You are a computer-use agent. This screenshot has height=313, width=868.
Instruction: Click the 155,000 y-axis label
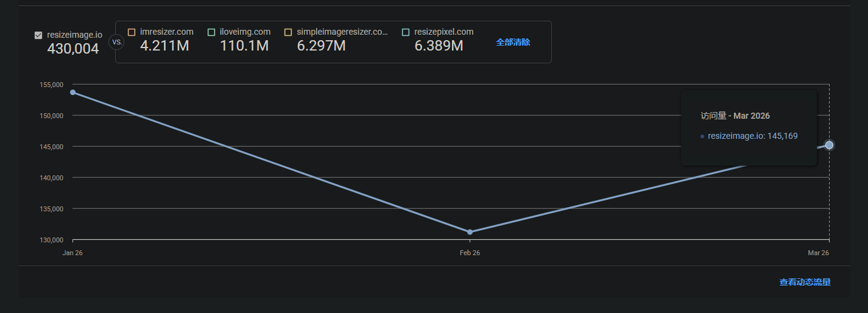click(51, 85)
